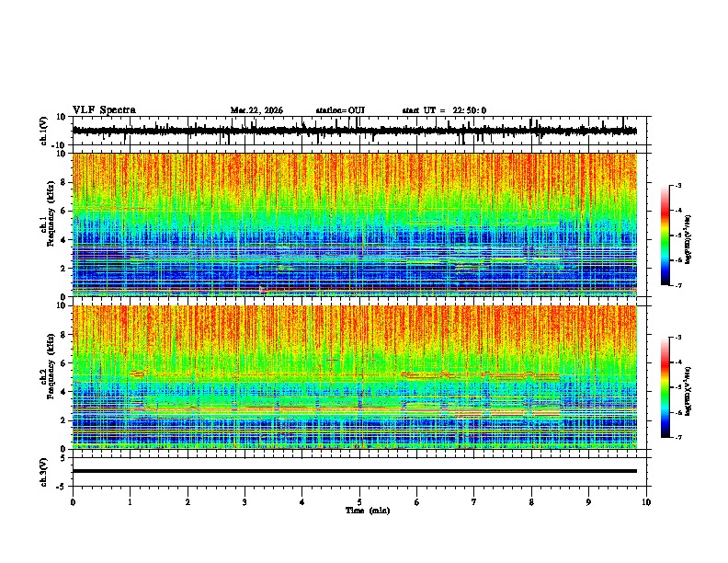Click the "ch.3(V)" axis label
728x563 pixels.
(44, 472)
